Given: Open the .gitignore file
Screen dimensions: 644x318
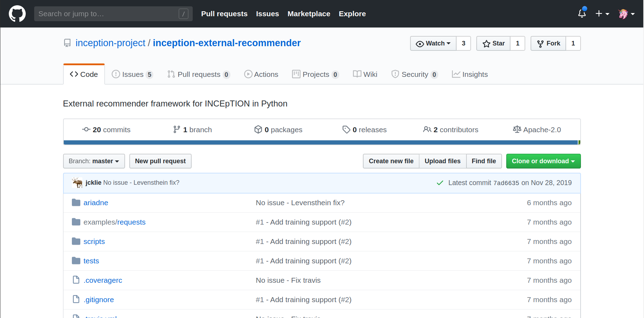Looking at the screenshot, I should point(99,300).
